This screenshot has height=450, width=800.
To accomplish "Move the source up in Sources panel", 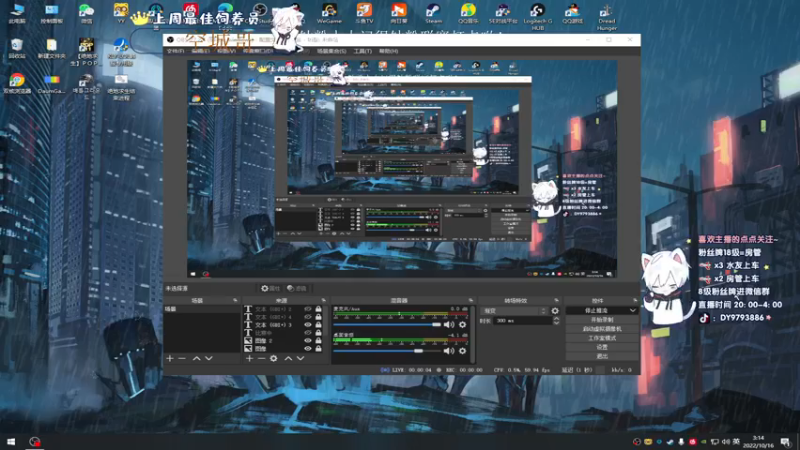I will [x=288, y=359].
